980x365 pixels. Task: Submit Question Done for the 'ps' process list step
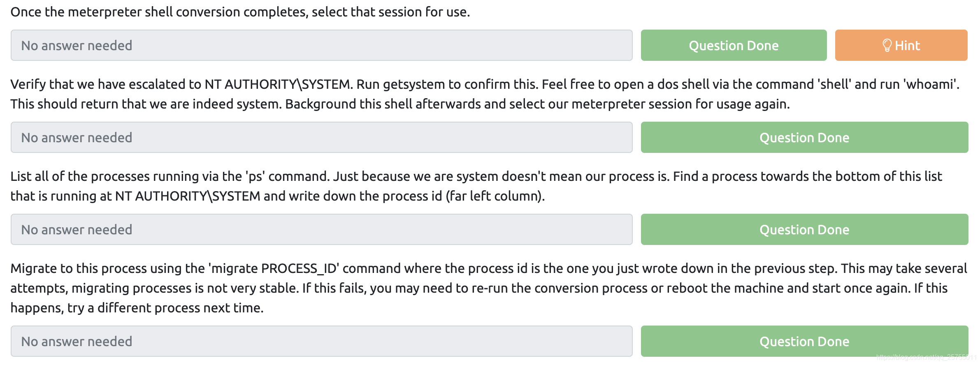click(804, 229)
